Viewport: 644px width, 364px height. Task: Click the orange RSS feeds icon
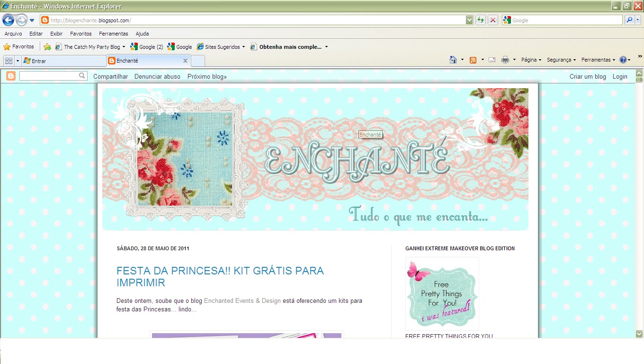[473, 60]
